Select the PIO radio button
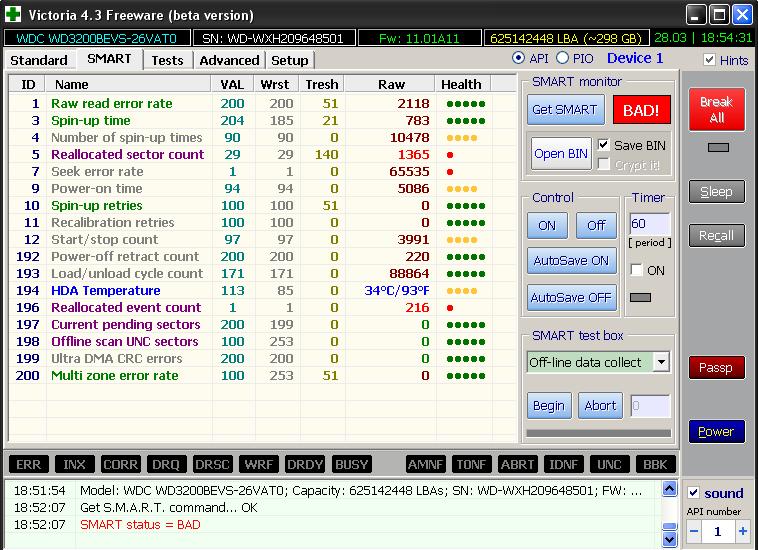758x550 pixels. (562, 58)
